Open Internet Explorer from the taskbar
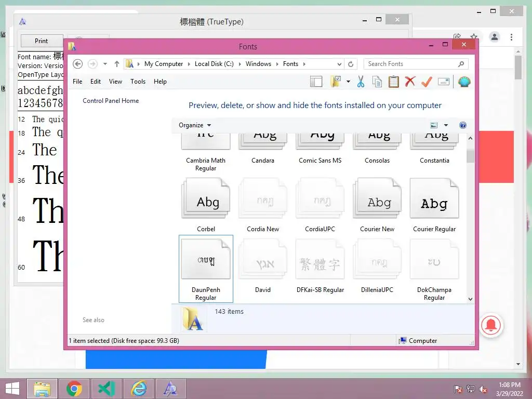Viewport: 532px width, 399px height. click(138, 389)
